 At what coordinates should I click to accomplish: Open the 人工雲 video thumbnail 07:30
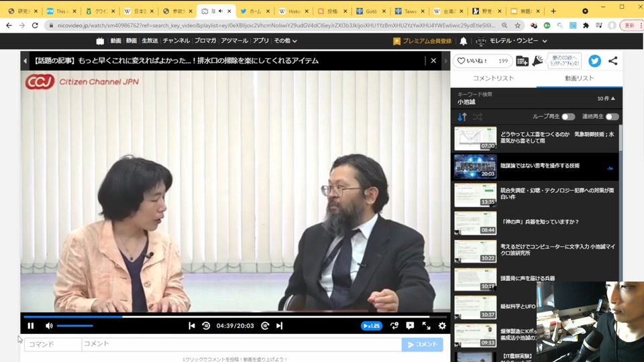pyautogui.click(x=475, y=138)
